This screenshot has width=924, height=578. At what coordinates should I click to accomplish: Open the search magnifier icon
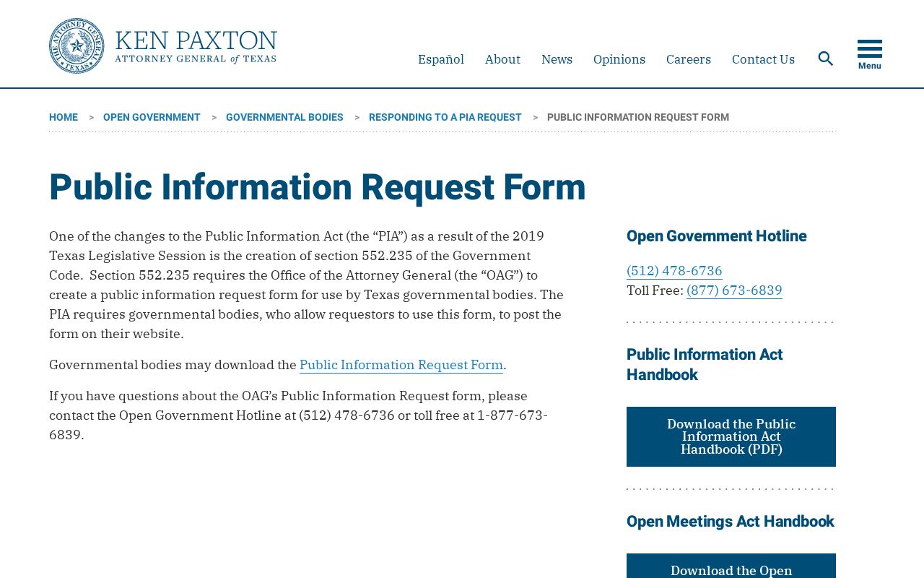click(x=826, y=59)
